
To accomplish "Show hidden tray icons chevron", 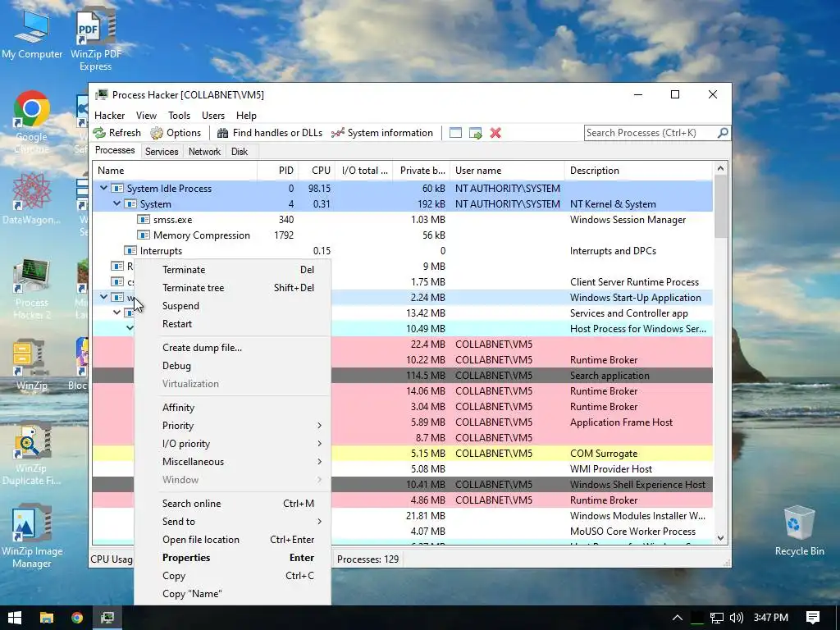I will coord(677,618).
